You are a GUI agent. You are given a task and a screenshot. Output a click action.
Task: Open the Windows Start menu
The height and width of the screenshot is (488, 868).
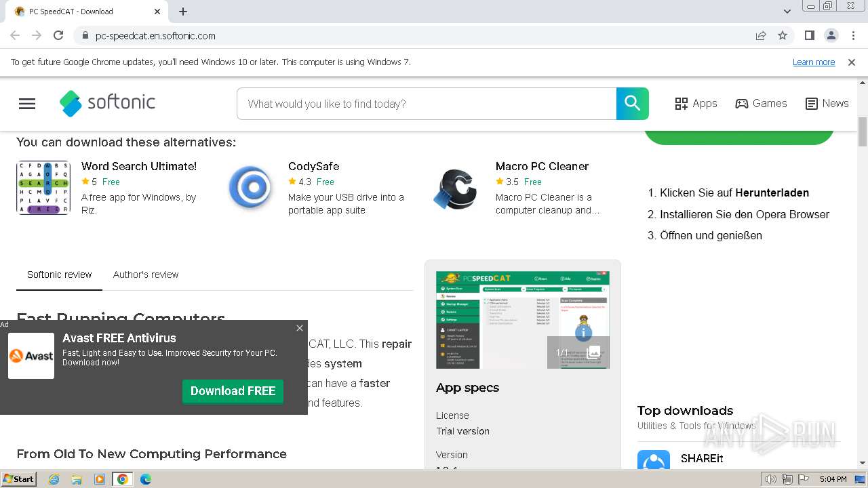point(19,479)
